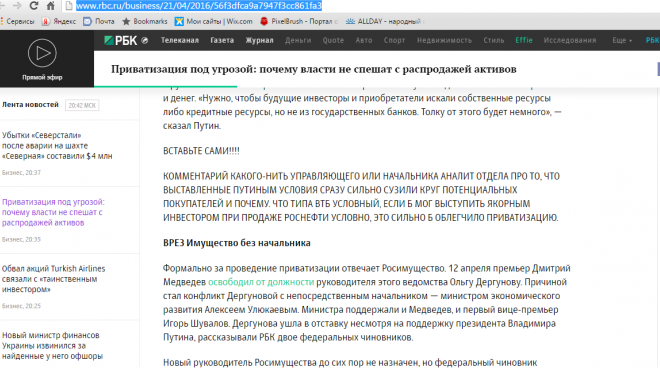The width and height of the screenshot is (660, 368).
Task: Click the Бизнес, 20:37 label
Action: [x=21, y=173]
